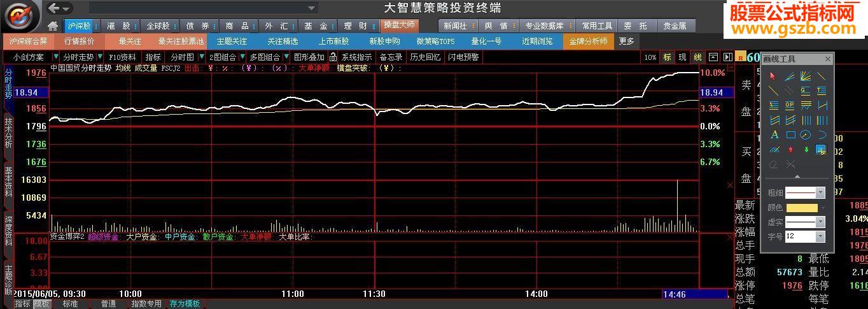Click the play-to-end icon in chart toolbar
The image size is (868, 309).
click(x=727, y=57)
